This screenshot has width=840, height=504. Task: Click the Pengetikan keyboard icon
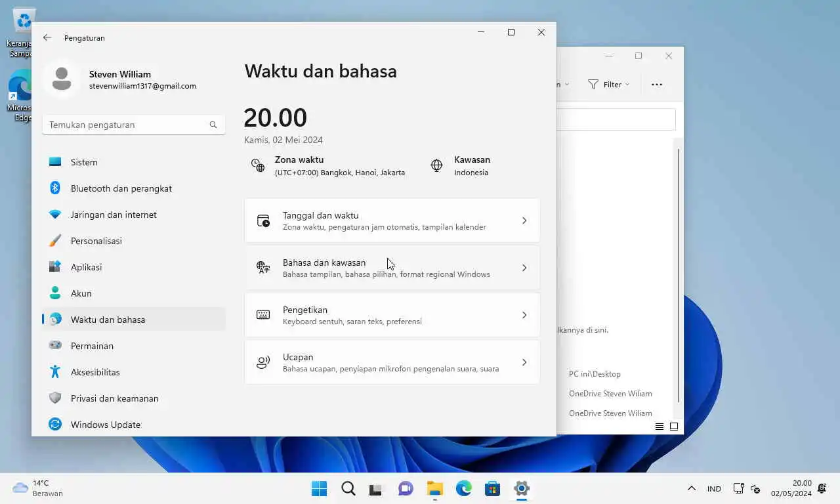(x=263, y=315)
